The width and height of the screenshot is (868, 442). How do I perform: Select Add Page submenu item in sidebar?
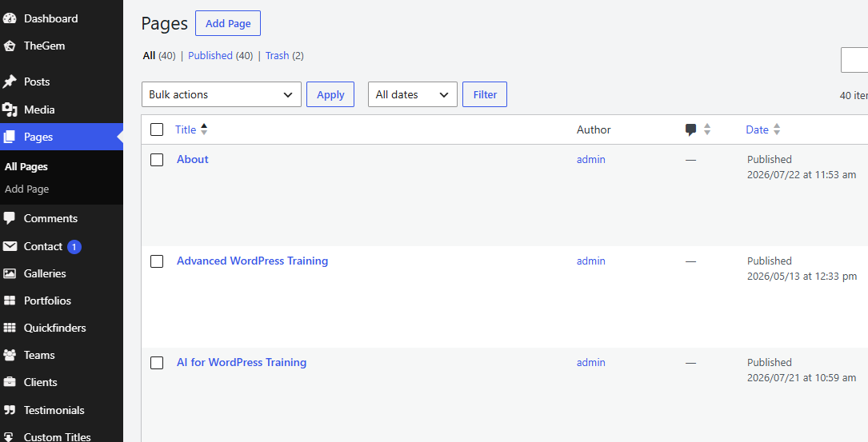pyautogui.click(x=26, y=189)
